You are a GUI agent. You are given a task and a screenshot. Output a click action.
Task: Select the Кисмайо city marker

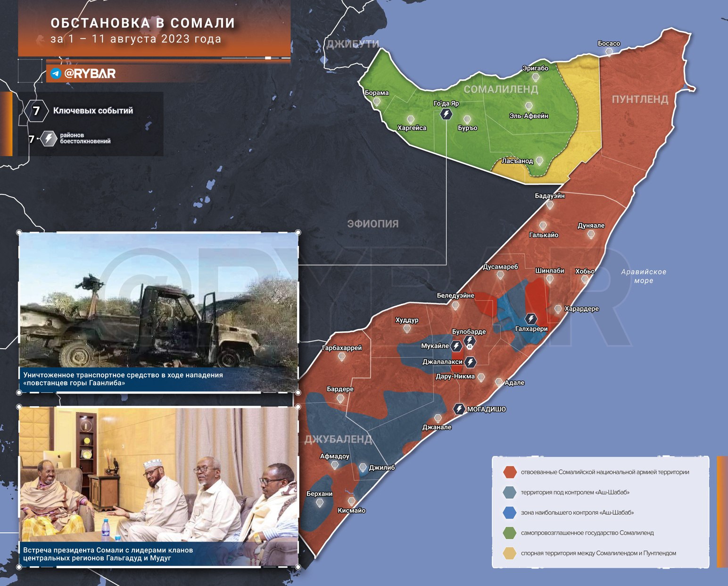point(351,502)
